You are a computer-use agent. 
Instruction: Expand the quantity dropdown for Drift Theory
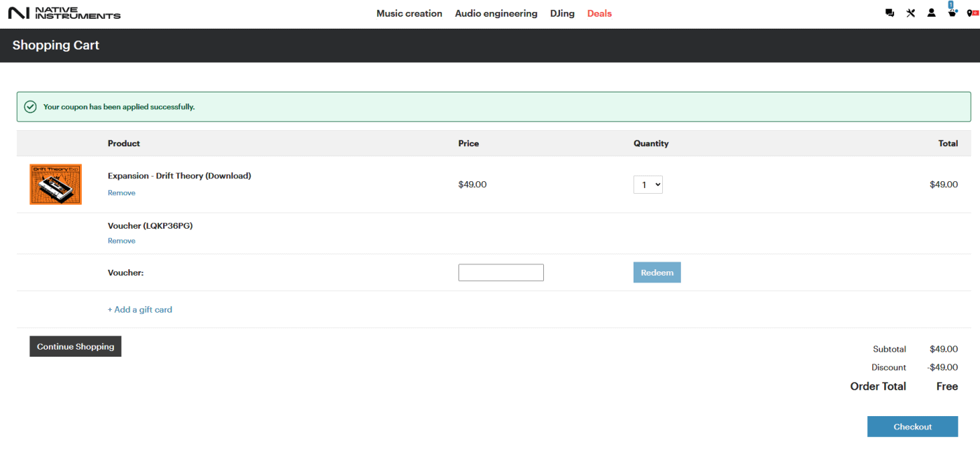coord(648,185)
